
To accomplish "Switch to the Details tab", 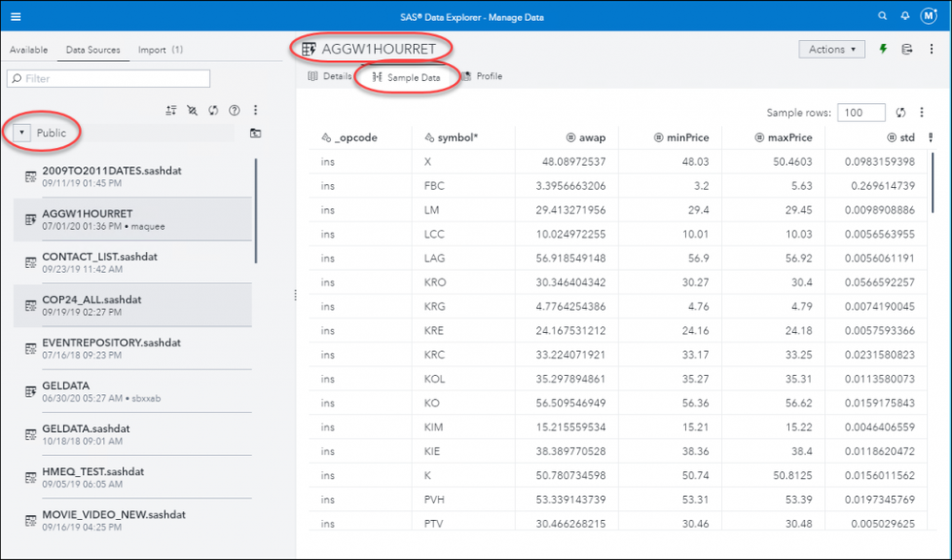I will (330, 76).
